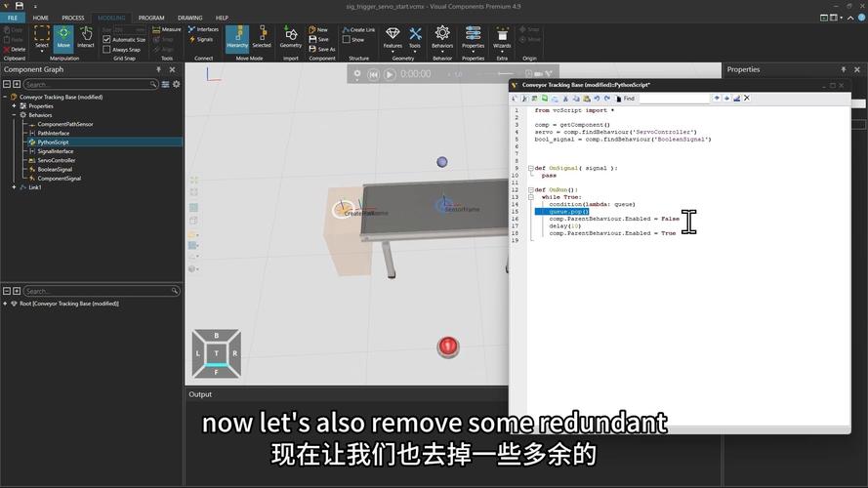Select Right view on view cube
868x488 pixels.
click(x=234, y=353)
